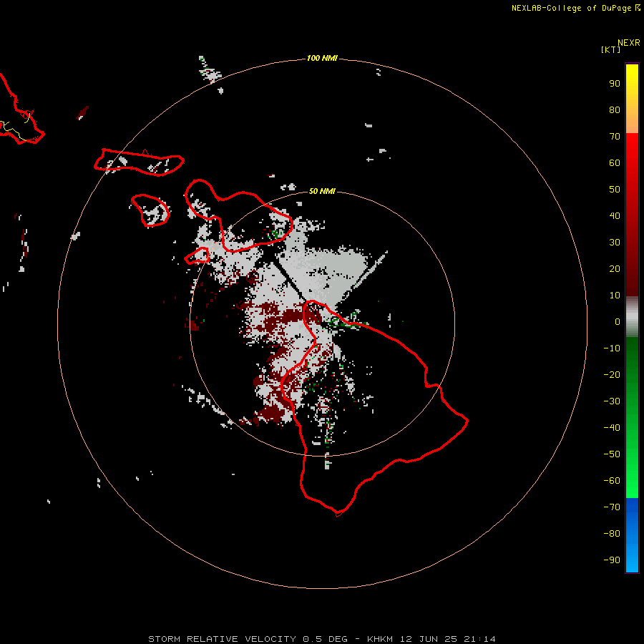Click the 10 knot scale label

[x=615, y=296]
